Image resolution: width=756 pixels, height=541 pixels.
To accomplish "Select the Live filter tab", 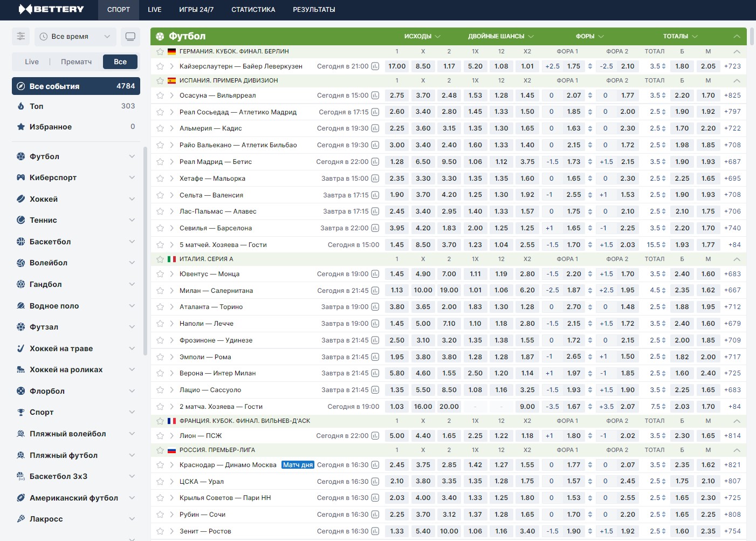I will click(32, 62).
